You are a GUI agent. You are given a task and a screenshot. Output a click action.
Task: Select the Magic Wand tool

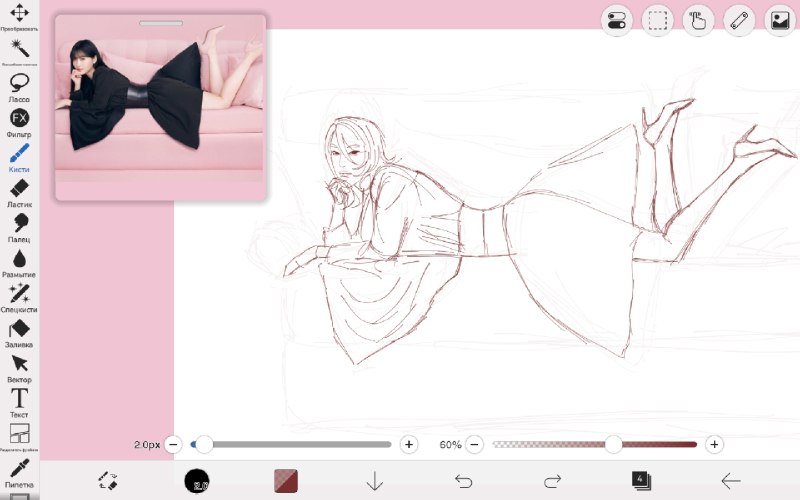click(x=19, y=52)
